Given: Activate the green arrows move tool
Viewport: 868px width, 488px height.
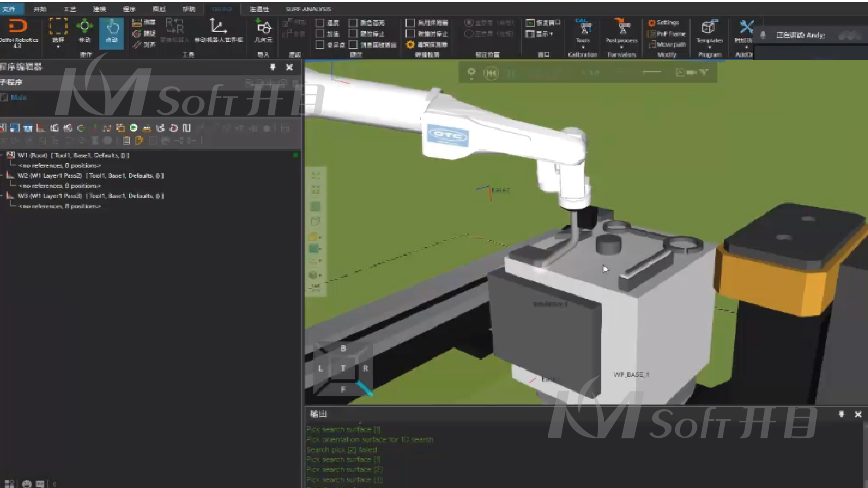Looking at the screenshot, I should (85, 26).
